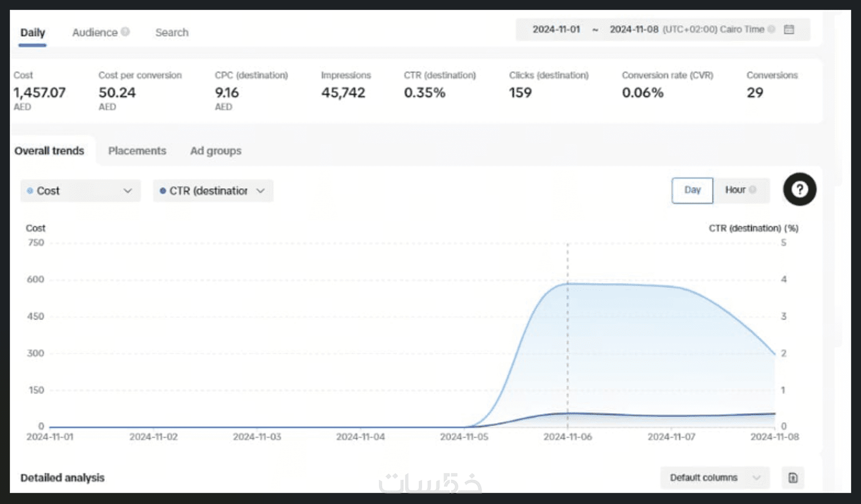This screenshot has height=504, width=861.
Task: Click the light blue Cost legend dot
Action: (x=30, y=190)
